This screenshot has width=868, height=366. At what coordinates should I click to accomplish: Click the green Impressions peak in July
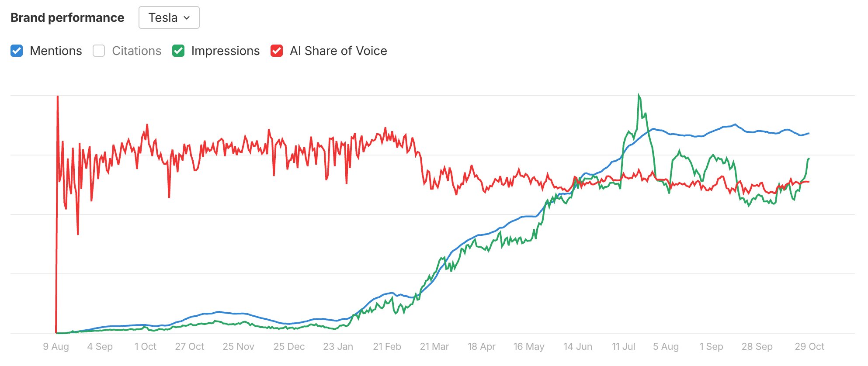click(x=639, y=95)
